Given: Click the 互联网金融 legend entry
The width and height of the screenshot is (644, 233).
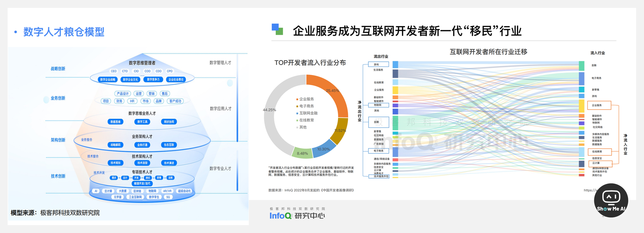Looking at the screenshot, I should (307, 113).
